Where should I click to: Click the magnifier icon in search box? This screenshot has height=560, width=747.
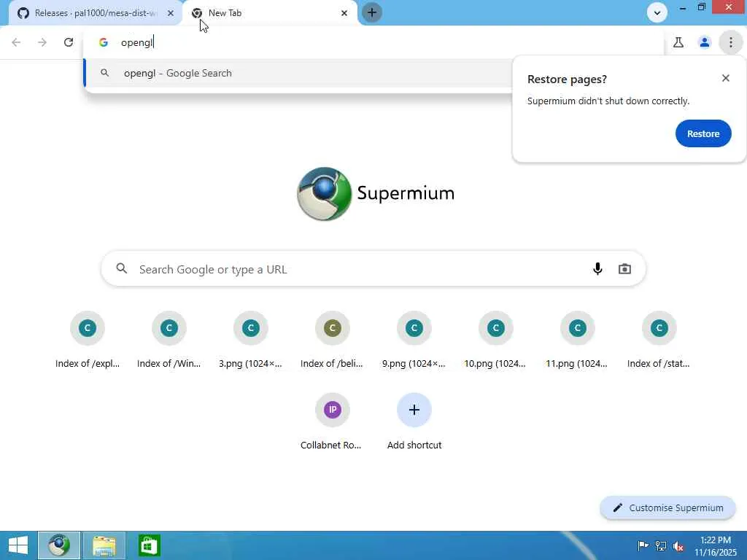[122, 268]
